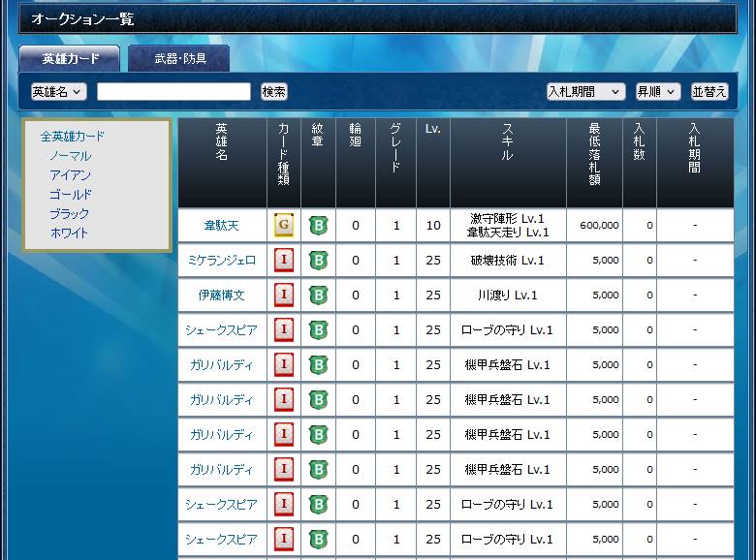Click the 英雄名 column header
The image size is (756, 560).
222,163
